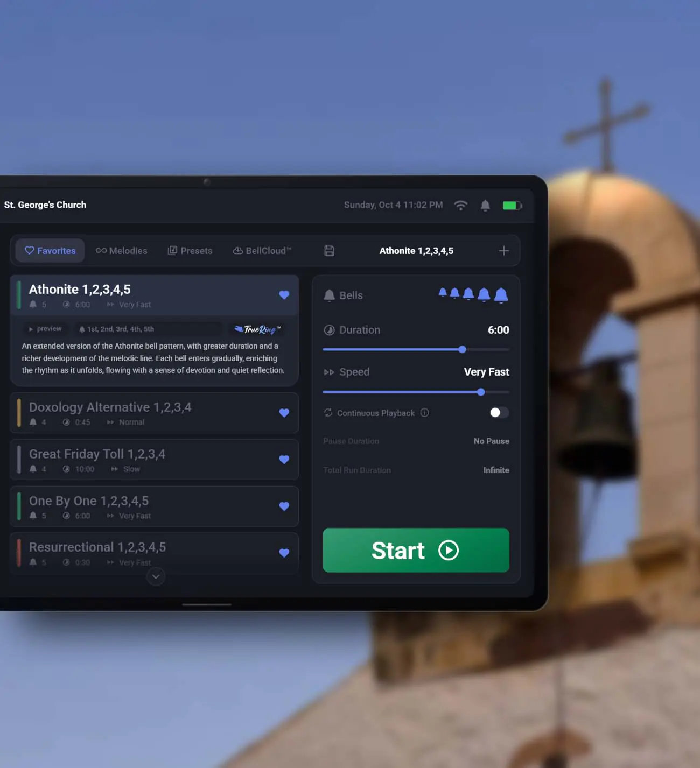Toggle the heart on Doxology Alternative 1,2,3,4
The height and width of the screenshot is (768, 700).
point(284,413)
